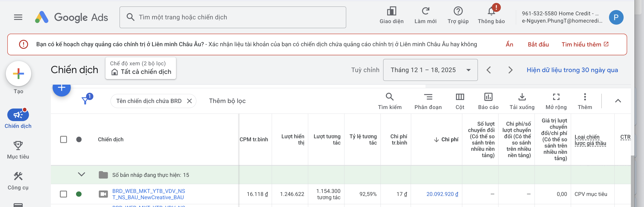644x207 pixels.
Task: Click the campaign search input field
Action: pos(233,17)
